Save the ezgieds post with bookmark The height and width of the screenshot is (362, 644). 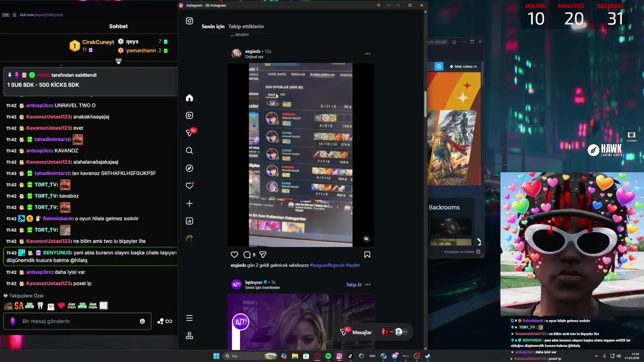pos(367,255)
